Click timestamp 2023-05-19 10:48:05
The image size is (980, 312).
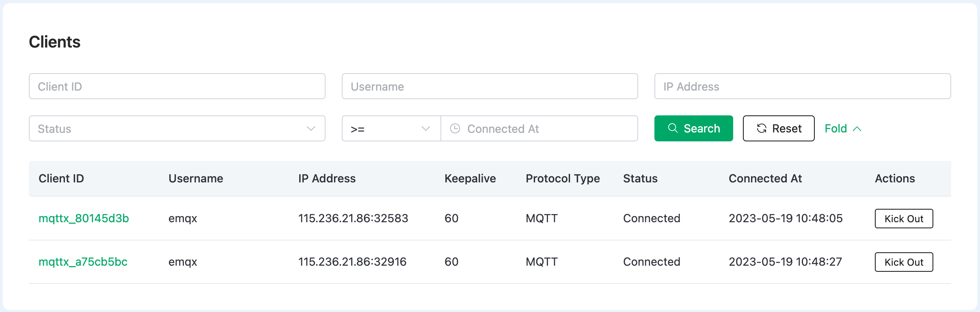[786, 218]
